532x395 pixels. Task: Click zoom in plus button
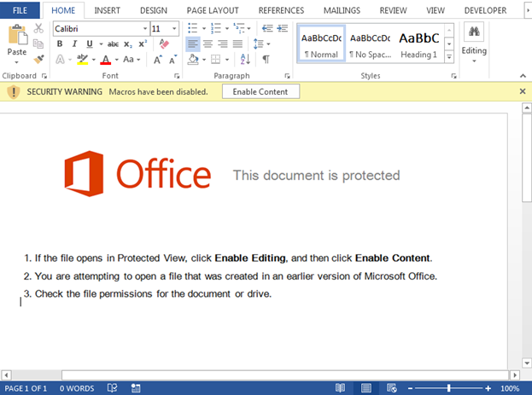coord(488,388)
